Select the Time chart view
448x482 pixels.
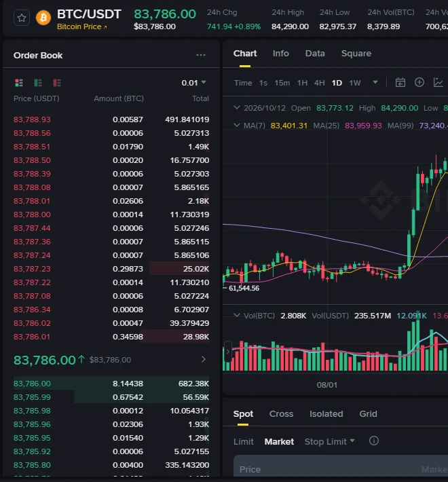(x=243, y=83)
